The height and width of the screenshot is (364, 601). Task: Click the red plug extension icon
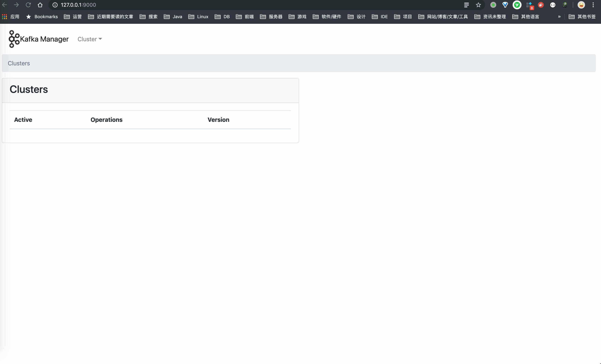point(541,5)
